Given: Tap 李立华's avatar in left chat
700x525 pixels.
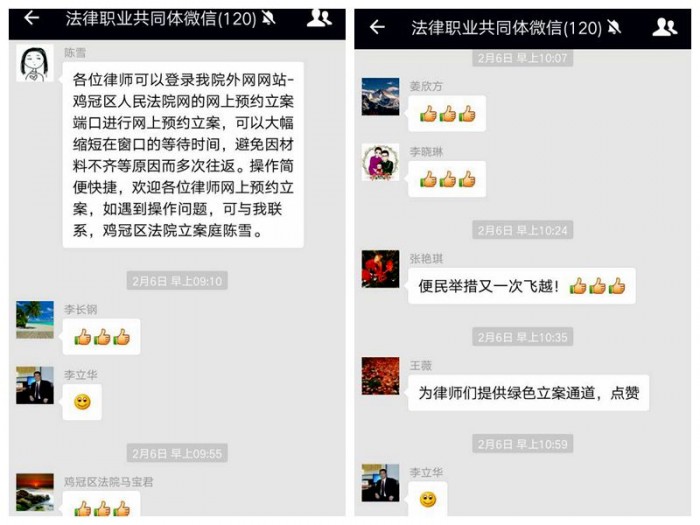Looking at the screenshot, I should (x=35, y=385).
